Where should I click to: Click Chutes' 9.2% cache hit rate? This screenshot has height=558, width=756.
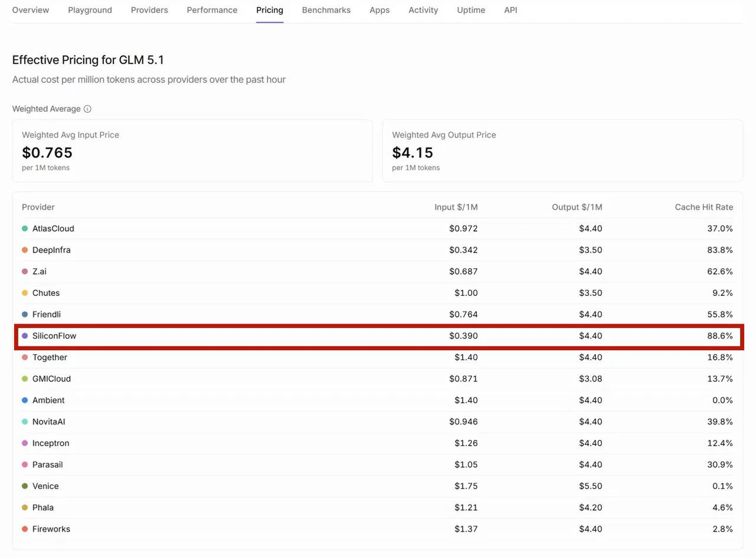point(723,293)
